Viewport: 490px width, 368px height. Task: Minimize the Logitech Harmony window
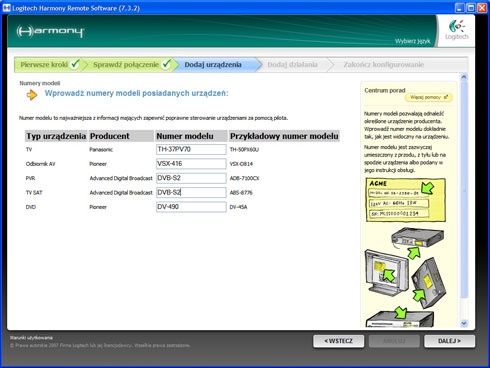(x=460, y=8)
